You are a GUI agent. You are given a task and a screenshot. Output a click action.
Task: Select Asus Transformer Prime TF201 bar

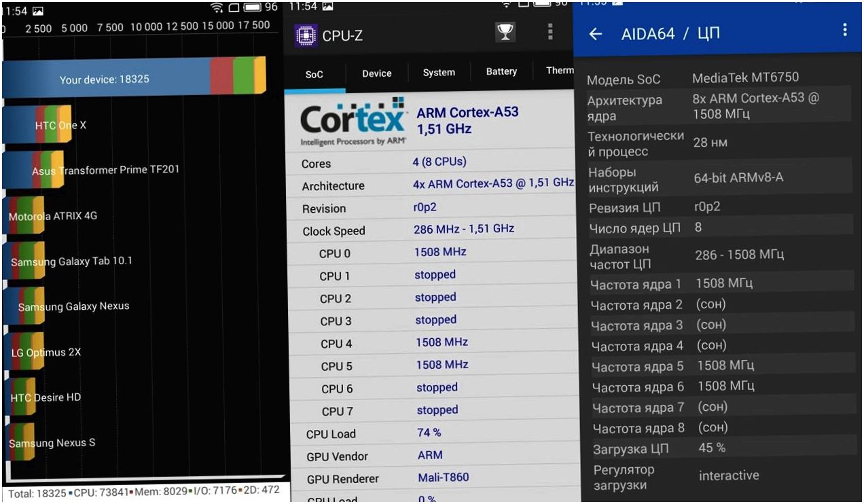(33, 170)
